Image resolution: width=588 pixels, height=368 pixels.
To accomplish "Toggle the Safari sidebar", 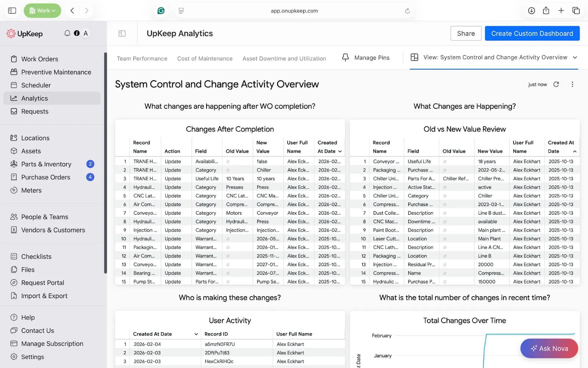I will 12,11.
